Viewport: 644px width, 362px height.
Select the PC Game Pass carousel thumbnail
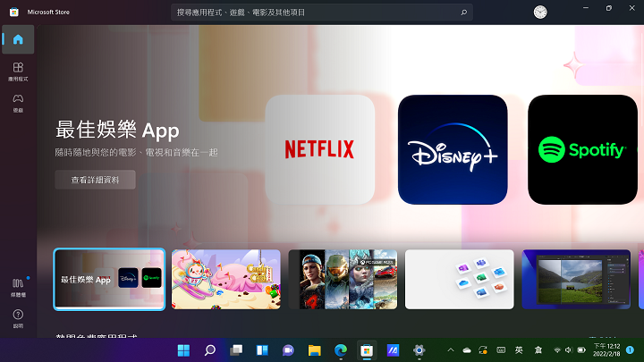[x=343, y=280]
